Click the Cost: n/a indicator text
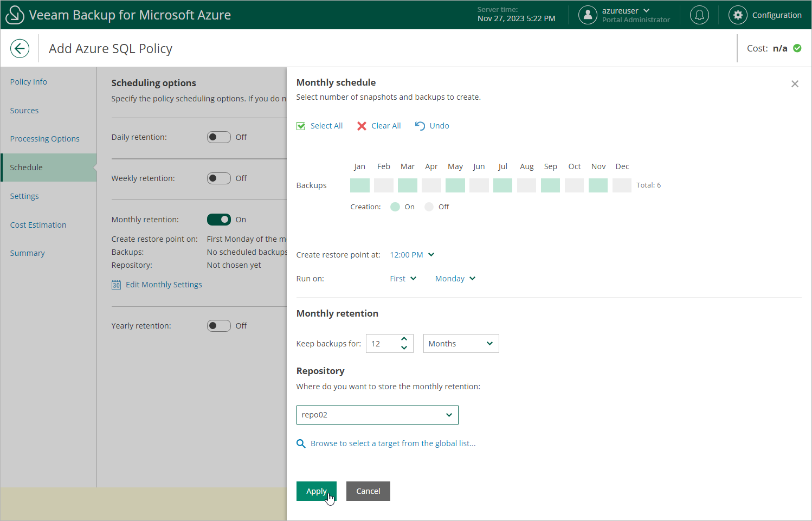 point(767,48)
